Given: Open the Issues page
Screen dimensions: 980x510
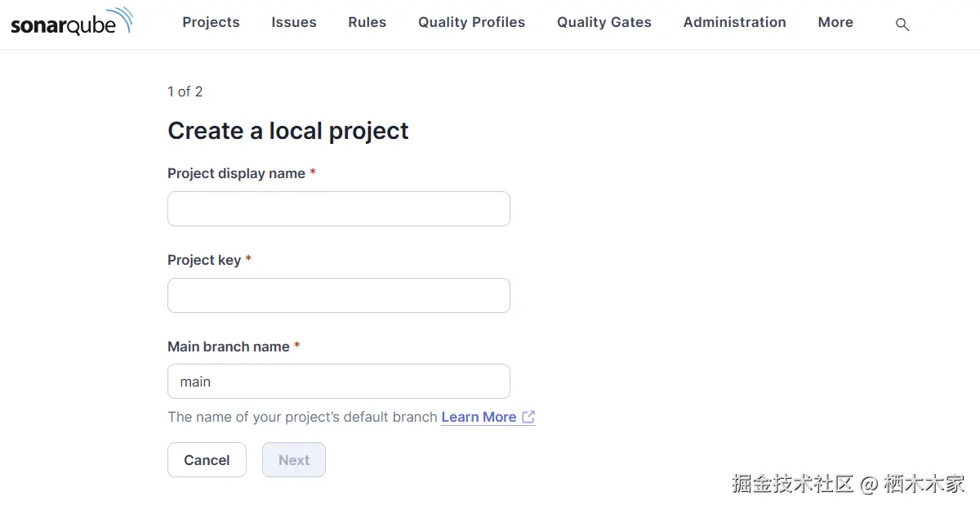Looking at the screenshot, I should click(294, 22).
